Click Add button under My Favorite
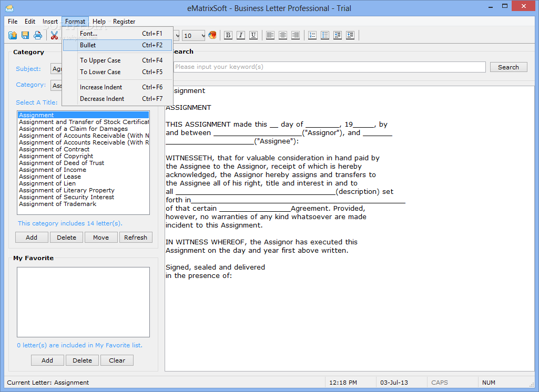The width and height of the screenshot is (539, 392). coord(47,360)
